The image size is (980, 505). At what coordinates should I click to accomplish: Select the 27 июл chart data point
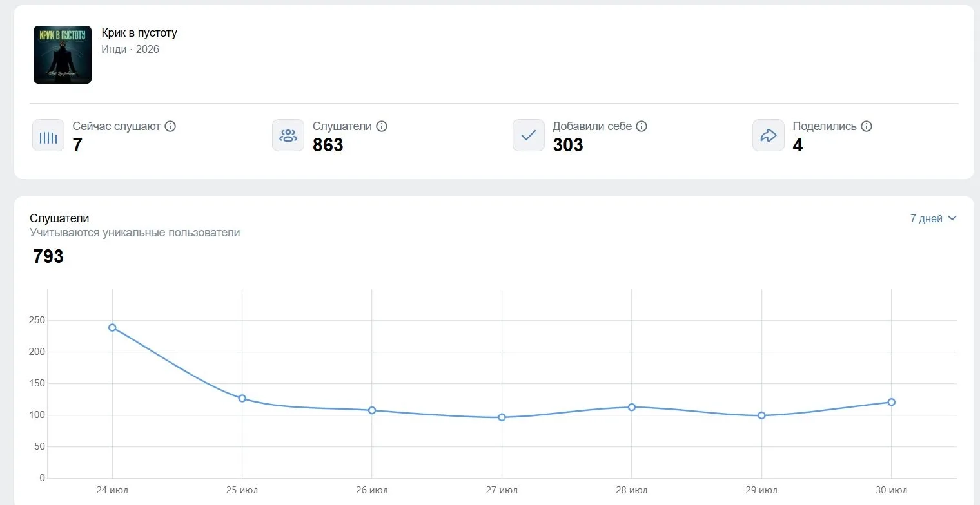tap(502, 417)
